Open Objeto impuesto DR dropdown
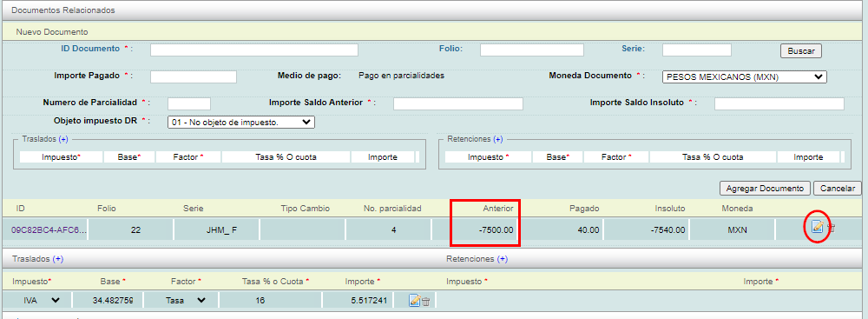The image size is (868, 319). (x=240, y=122)
